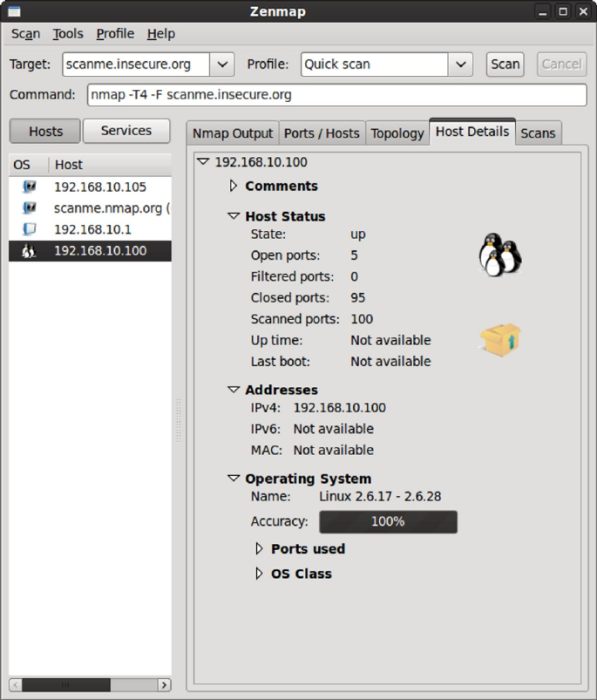Click the IPv4 address 192.168.10.100 value

pyautogui.click(x=340, y=408)
